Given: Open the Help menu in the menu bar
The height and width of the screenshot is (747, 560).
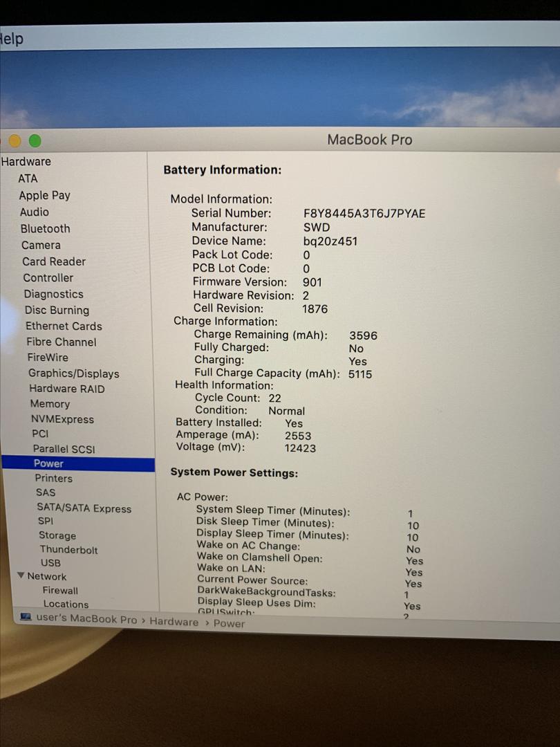Looking at the screenshot, I should point(10,39).
